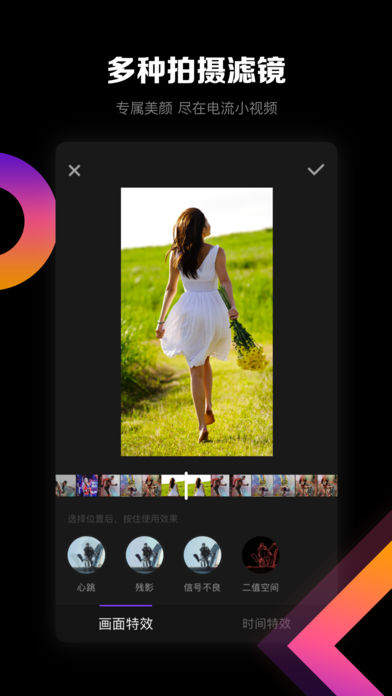Click the 信号不良 label text
The width and height of the screenshot is (392, 696).
[202, 588]
